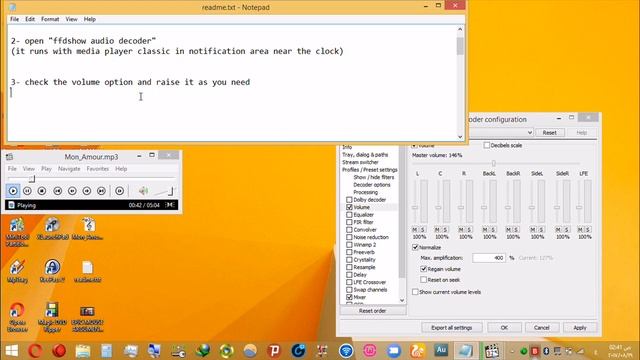
Task: Open the preset dropdown next to Reset
Action: pos(529,133)
